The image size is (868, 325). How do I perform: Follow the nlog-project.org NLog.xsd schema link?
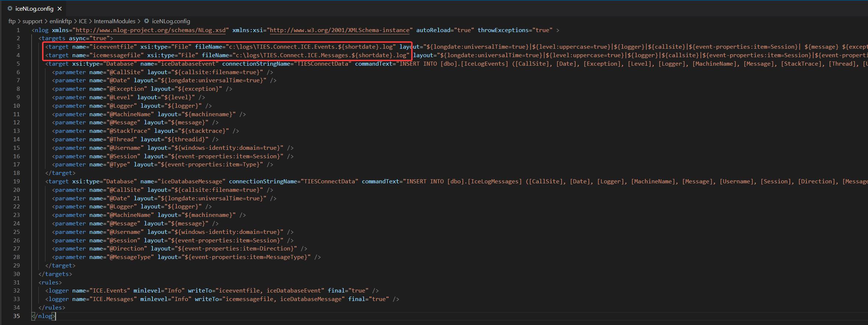click(x=150, y=30)
